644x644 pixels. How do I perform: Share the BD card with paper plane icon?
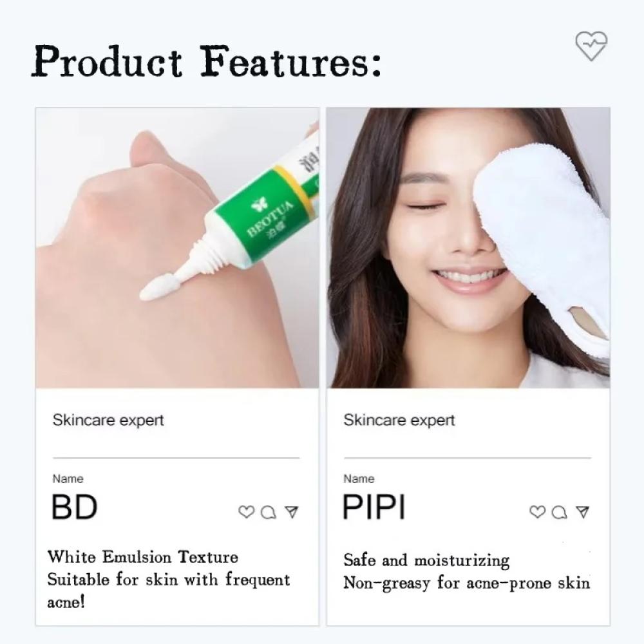point(292,512)
